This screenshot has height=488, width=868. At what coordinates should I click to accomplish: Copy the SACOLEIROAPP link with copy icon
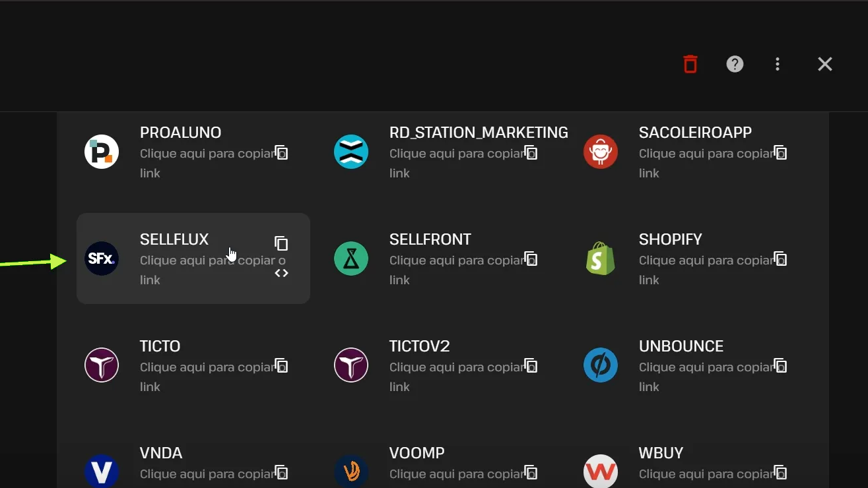(780, 153)
